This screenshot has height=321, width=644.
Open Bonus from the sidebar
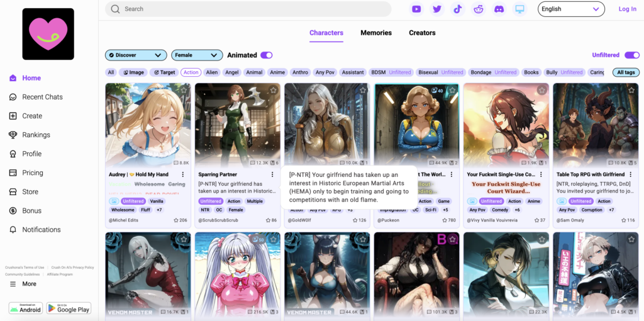tap(25, 210)
